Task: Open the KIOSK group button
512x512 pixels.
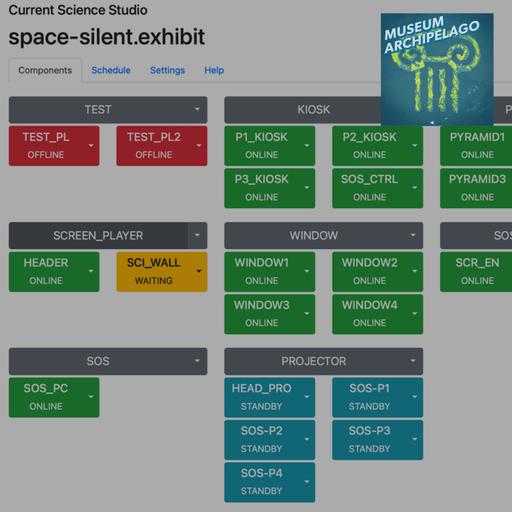Action: 303,110
